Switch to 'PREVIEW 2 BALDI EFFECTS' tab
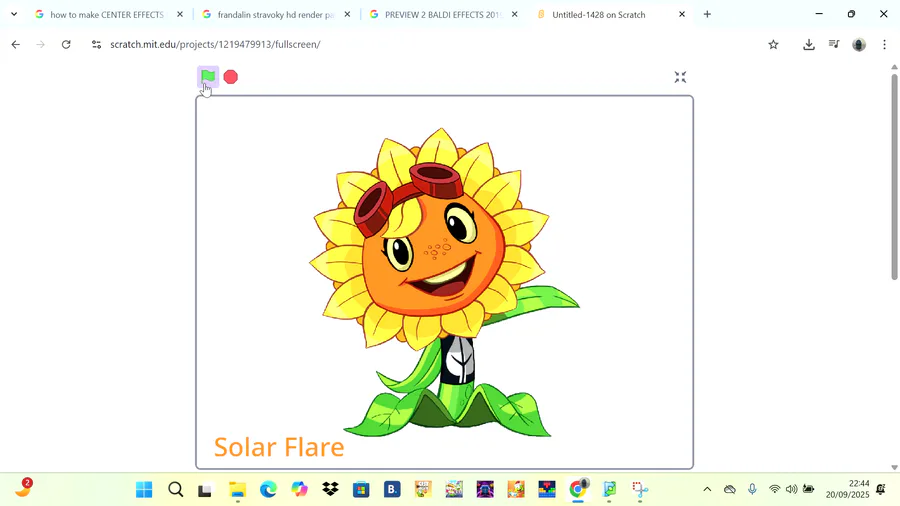Viewport: 900px width, 506px height. pos(443,14)
